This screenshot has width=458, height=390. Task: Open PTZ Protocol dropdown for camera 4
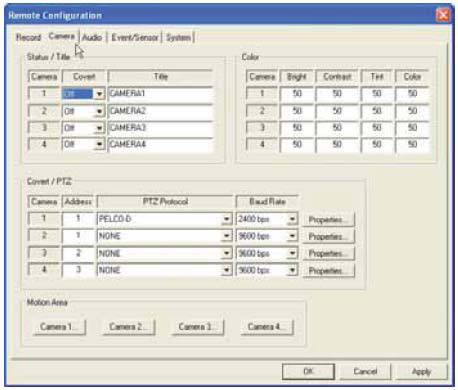pos(226,270)
